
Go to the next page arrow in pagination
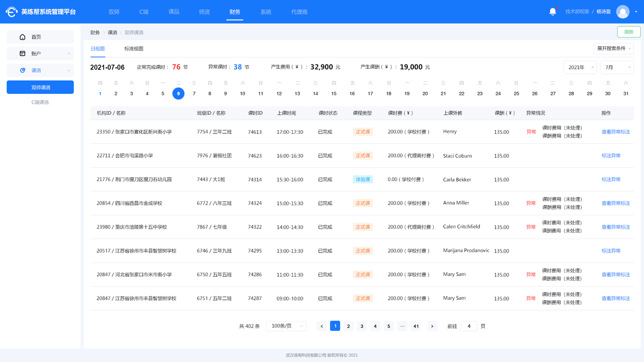(432, 326)
